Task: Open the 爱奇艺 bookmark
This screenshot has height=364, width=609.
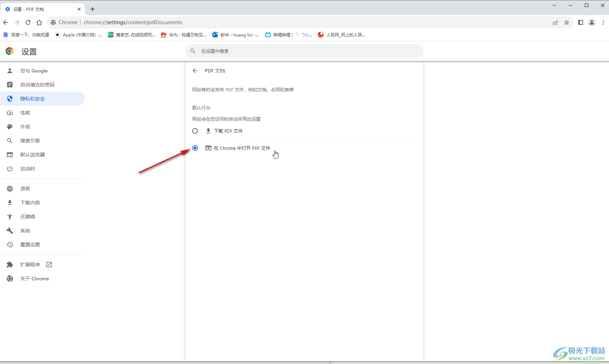Action: tap(132, 35)
